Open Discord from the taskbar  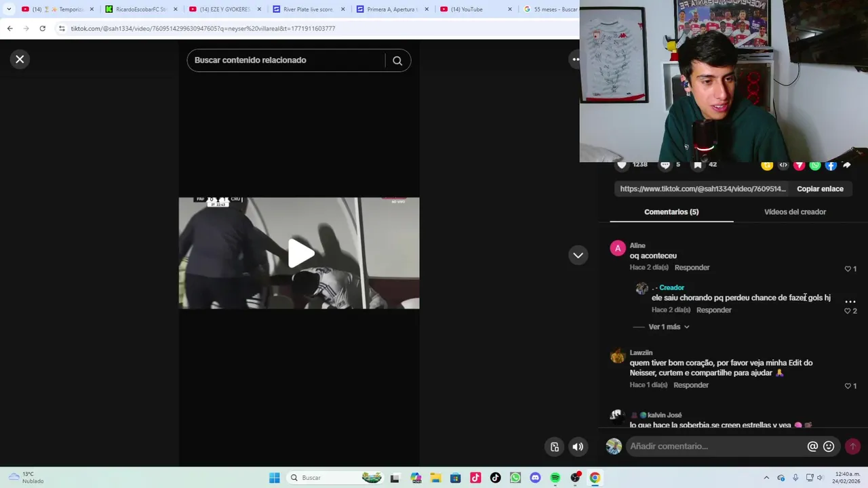(535, 478)
